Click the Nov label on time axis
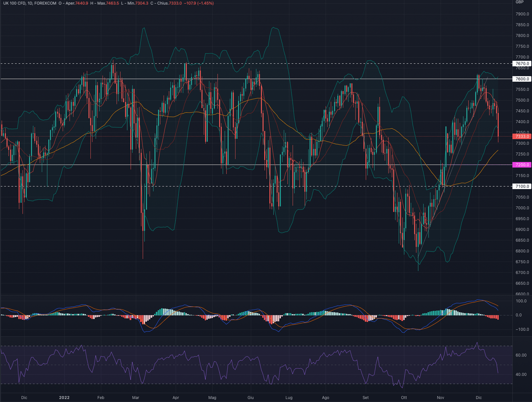 coord(441,397)
